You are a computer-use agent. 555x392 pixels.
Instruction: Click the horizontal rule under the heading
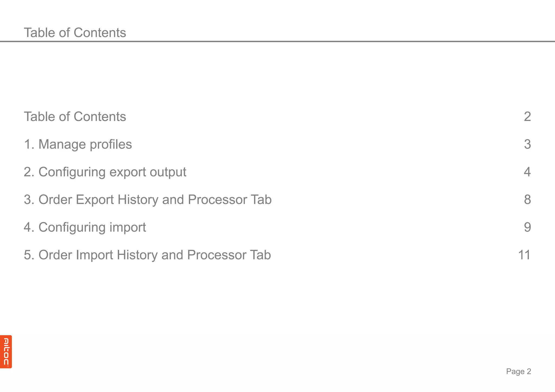277,41
